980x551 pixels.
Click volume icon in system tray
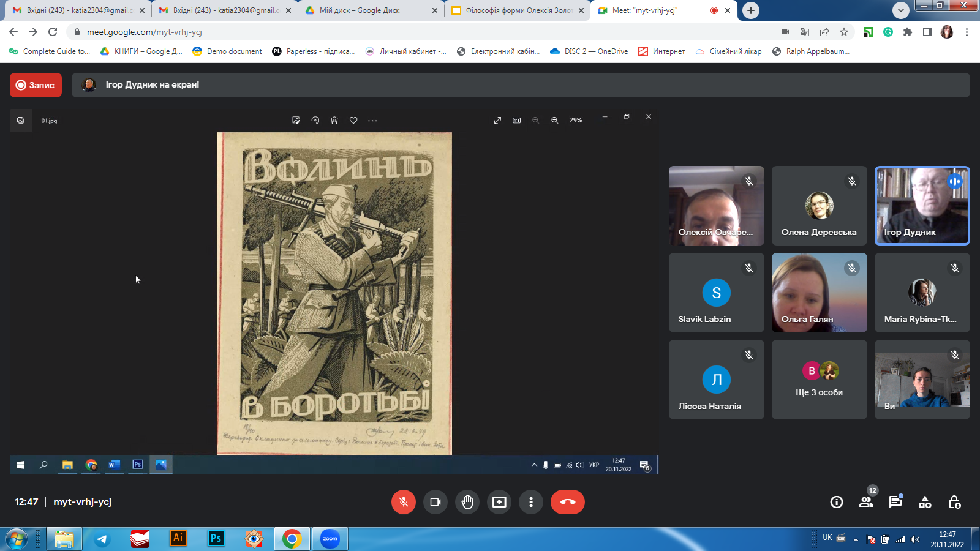[x=915, y=539]
